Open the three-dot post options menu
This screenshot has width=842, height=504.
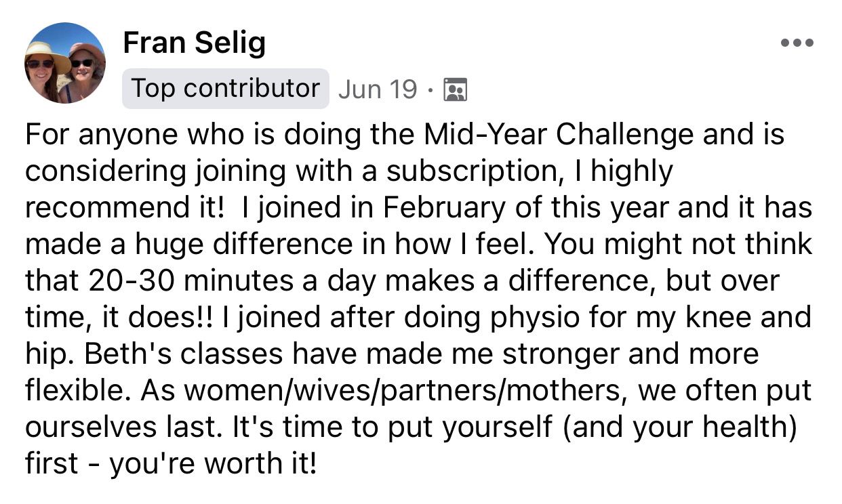tap(797, 43)
